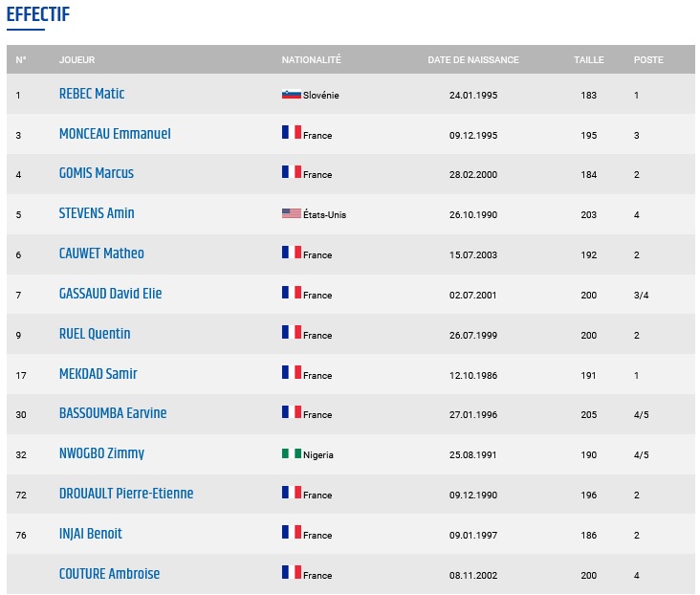The height and width of the screenshot is (595, 700).
Task: Open REBEC Matic's player profile
Action: click(x=92, y=94)
